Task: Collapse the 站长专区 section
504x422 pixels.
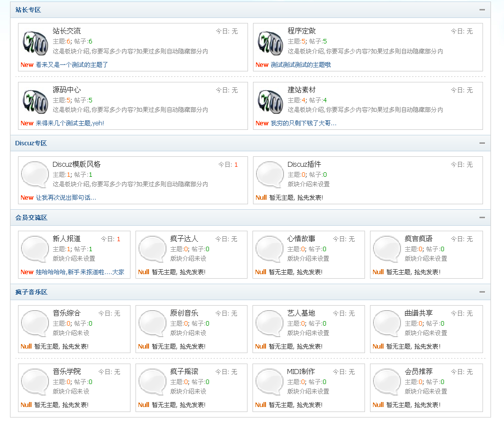Action: click(482, 9)
